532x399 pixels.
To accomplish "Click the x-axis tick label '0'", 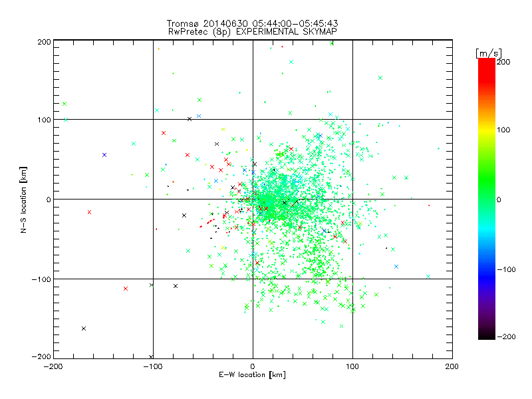I will [x=253, y=366].
